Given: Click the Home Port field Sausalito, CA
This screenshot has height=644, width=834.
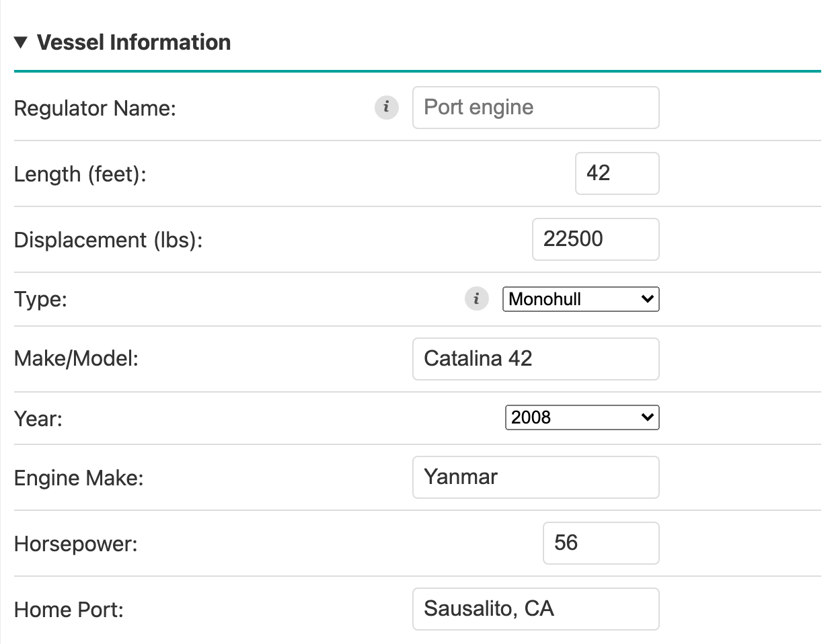Looking at the screenshot, I should click(x=536, y=609).
